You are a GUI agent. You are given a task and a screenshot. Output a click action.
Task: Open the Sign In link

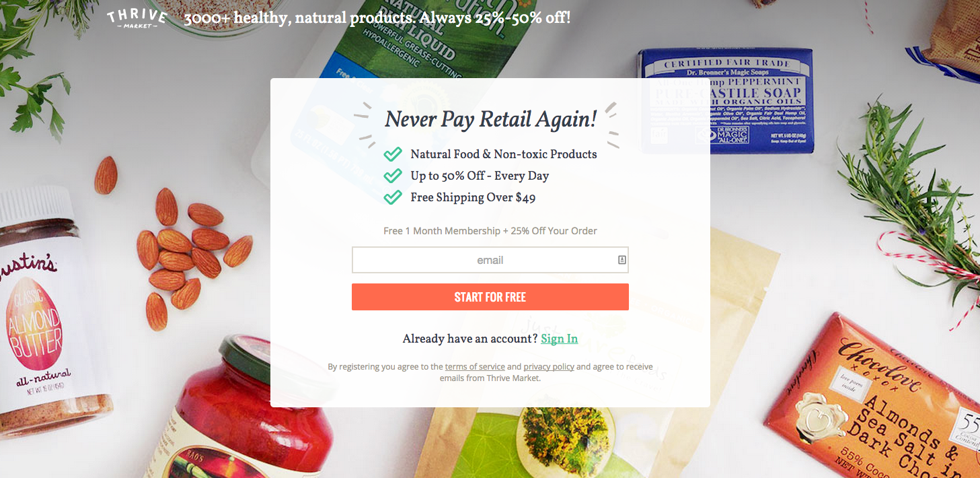pyautogui.click(x=559, y=339)
